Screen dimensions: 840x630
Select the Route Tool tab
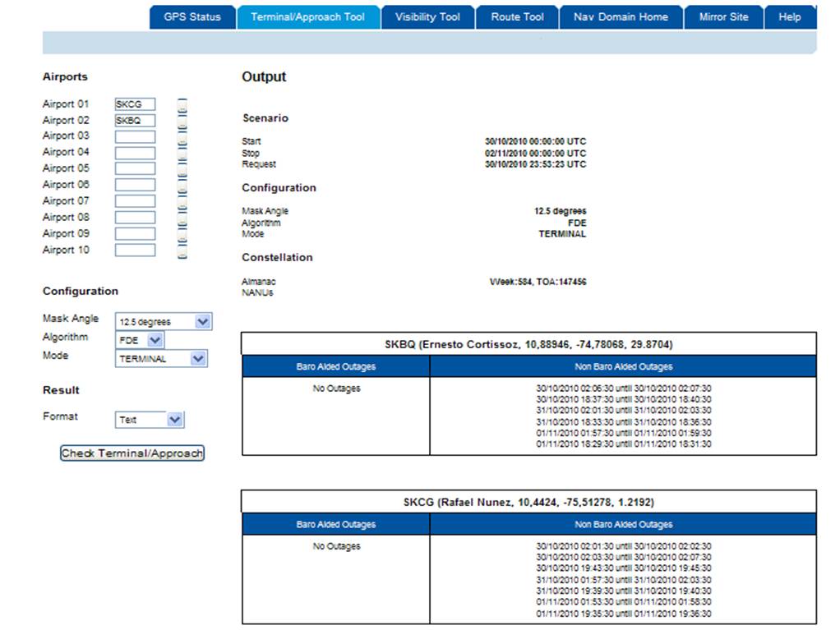(x=517, y=16)
